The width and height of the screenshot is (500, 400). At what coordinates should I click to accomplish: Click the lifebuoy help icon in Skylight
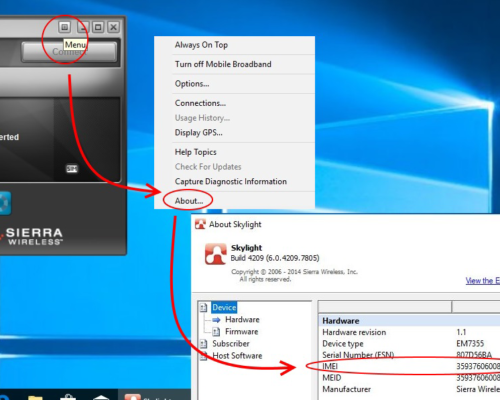(x=4, y=203)
